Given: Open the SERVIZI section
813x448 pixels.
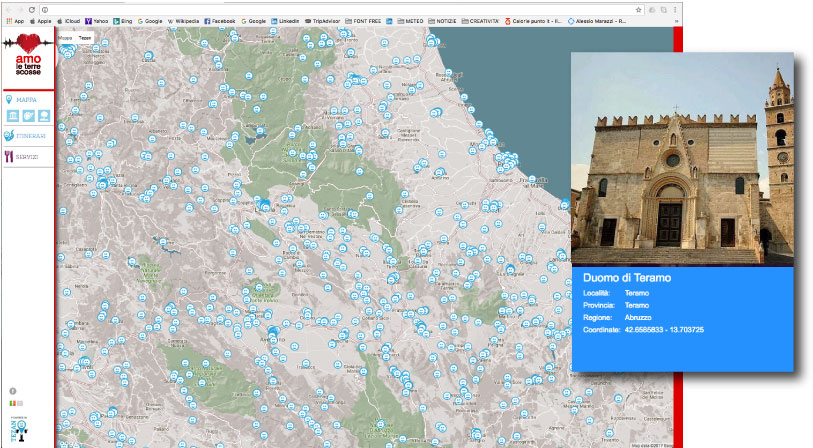Looking at the screenshot, I should [x=26, y=157].
